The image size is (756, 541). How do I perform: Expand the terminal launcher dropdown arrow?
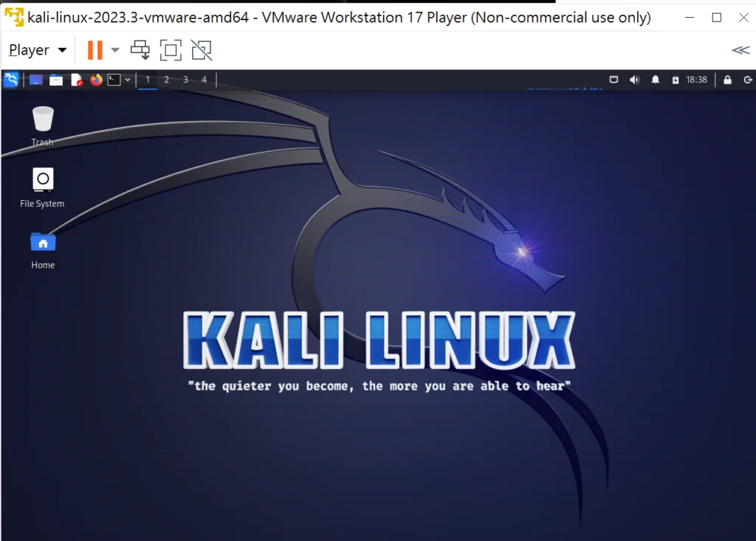coord(127,80)
